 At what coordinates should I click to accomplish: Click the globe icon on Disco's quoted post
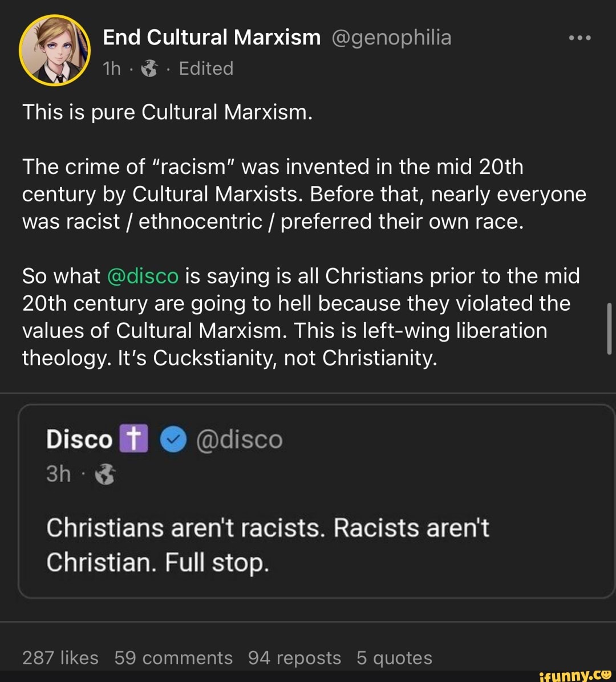(105, 474)
